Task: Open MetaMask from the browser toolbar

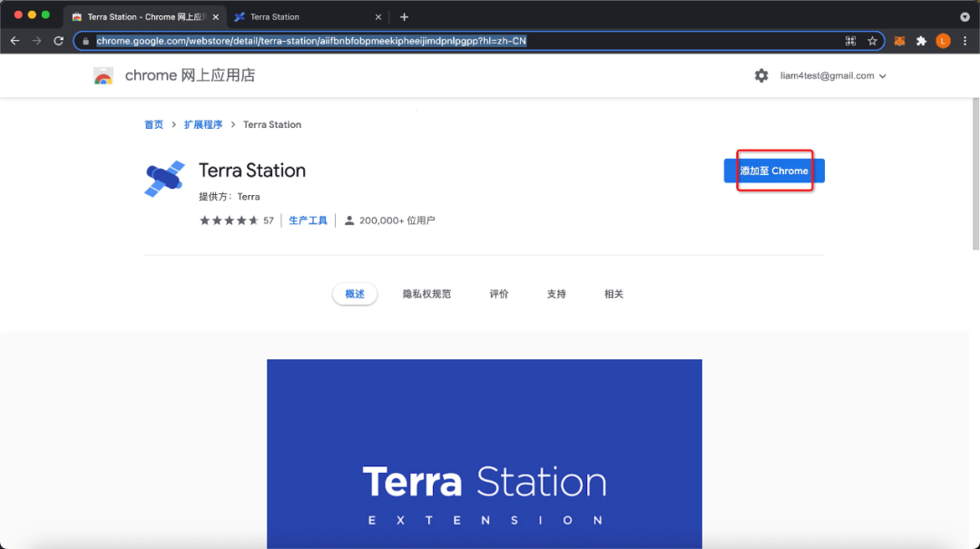Action: click(x=899, y=41)
